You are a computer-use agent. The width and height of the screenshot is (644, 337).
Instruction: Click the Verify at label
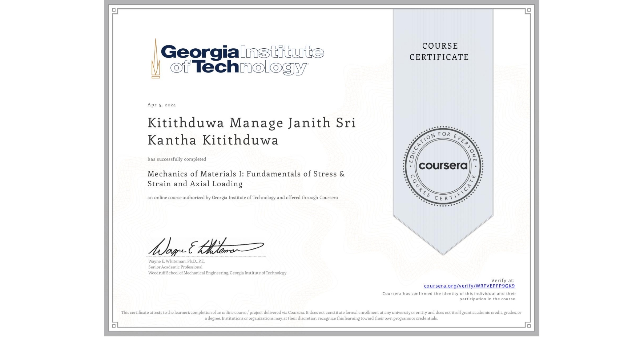[x=503, y=280]
